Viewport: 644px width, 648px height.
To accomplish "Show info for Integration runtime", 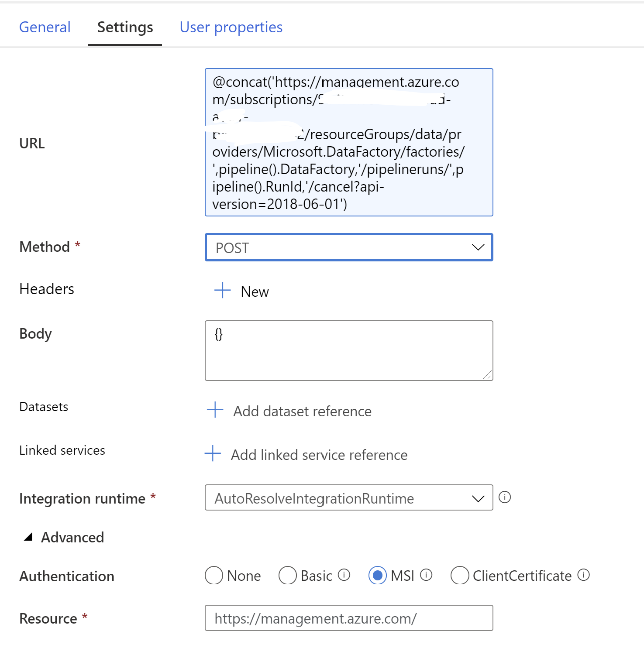I will click(505, 497).
